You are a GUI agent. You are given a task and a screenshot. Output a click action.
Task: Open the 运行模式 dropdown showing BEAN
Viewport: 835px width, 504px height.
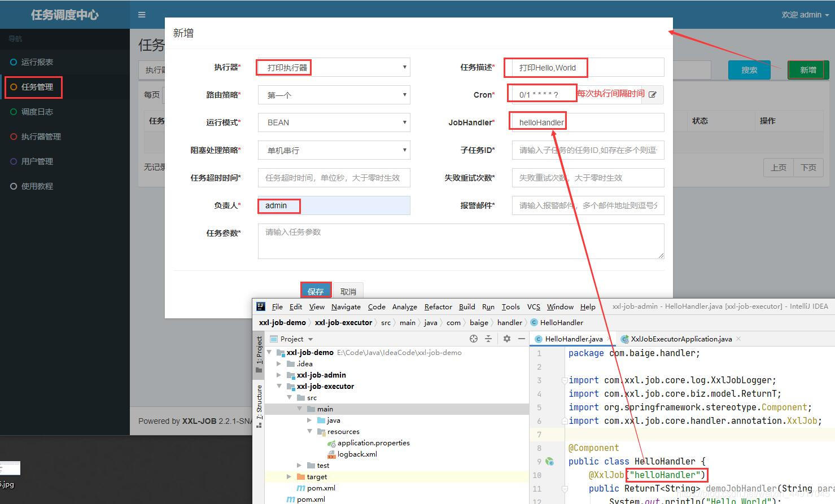(334, 122)
